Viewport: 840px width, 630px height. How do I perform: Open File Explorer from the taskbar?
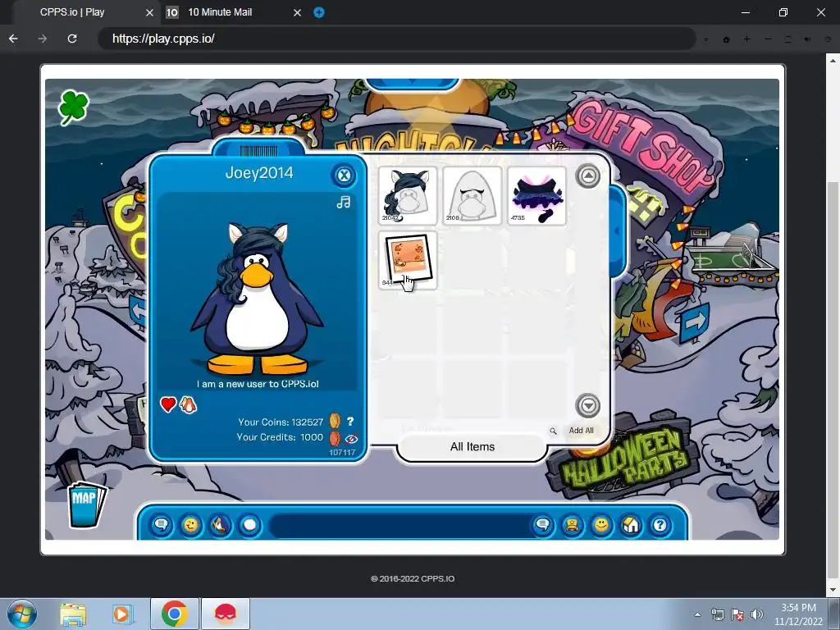pyautogui.click(x=73, y=614)
